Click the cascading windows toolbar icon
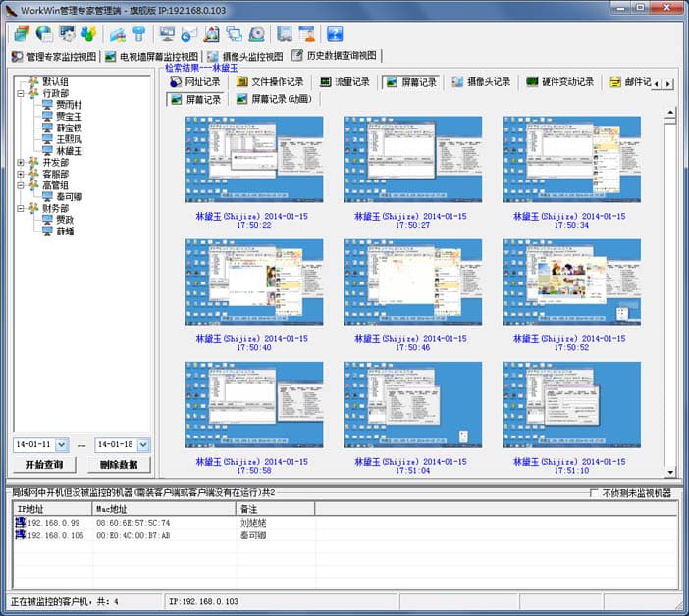The height and width of the screenshot is (616, 689). (234, 33)
